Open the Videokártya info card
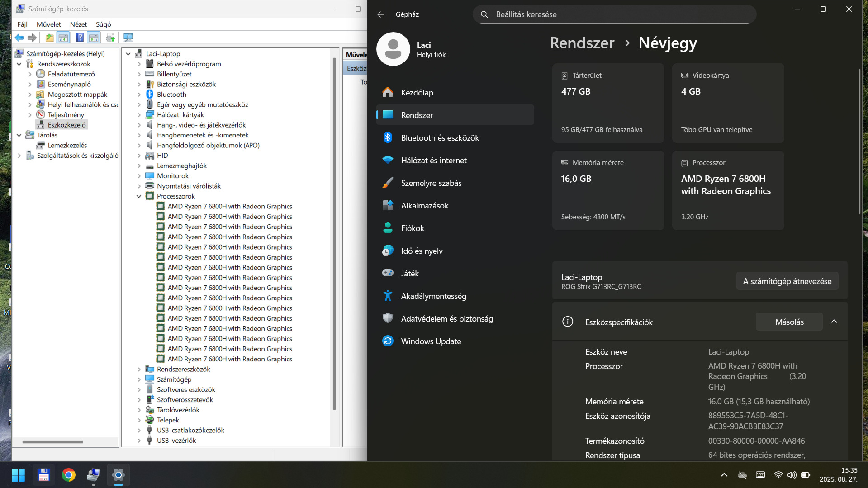 click(728, 103)
